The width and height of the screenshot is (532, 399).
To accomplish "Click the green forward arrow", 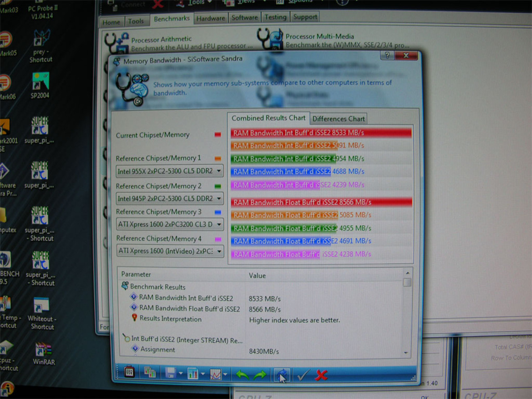I will pyautogui.click(x=260, y=375).
